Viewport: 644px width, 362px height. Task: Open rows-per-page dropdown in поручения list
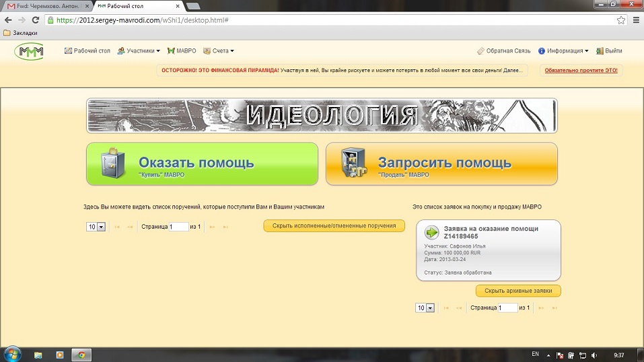(x=96, y=227)
